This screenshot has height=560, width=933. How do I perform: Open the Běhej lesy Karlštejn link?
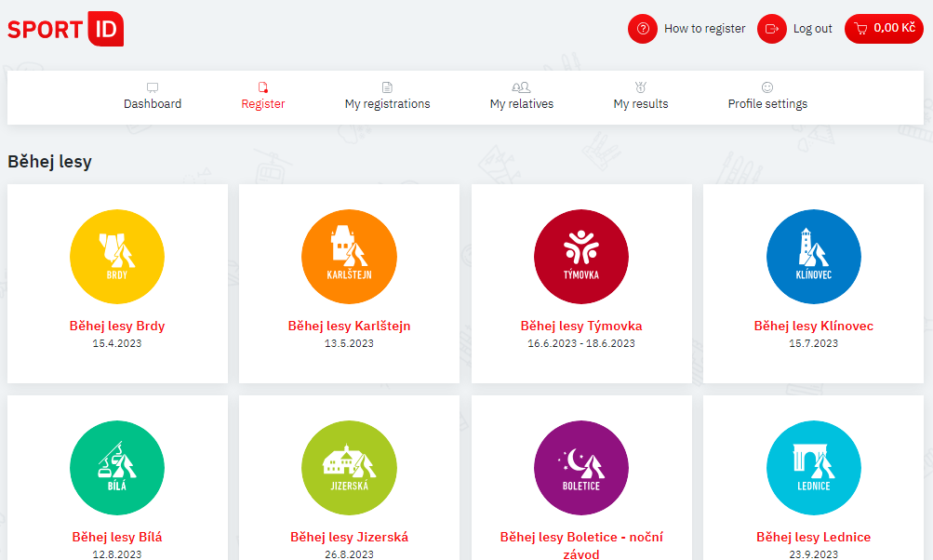[349, 326]
